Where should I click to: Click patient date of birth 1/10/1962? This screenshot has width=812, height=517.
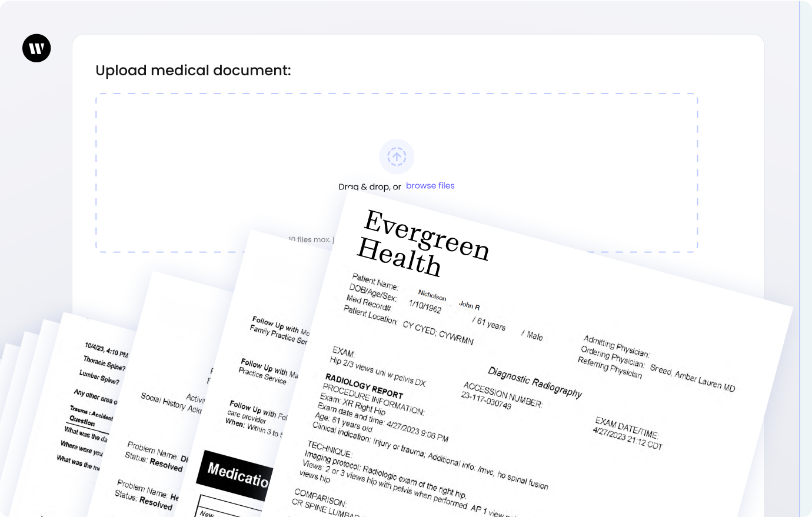[425, 307]
